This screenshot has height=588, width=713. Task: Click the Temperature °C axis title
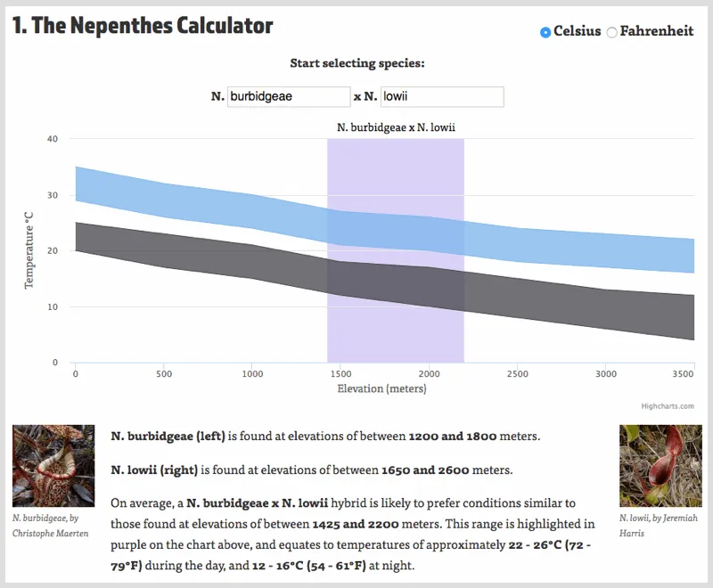point(29,250)
